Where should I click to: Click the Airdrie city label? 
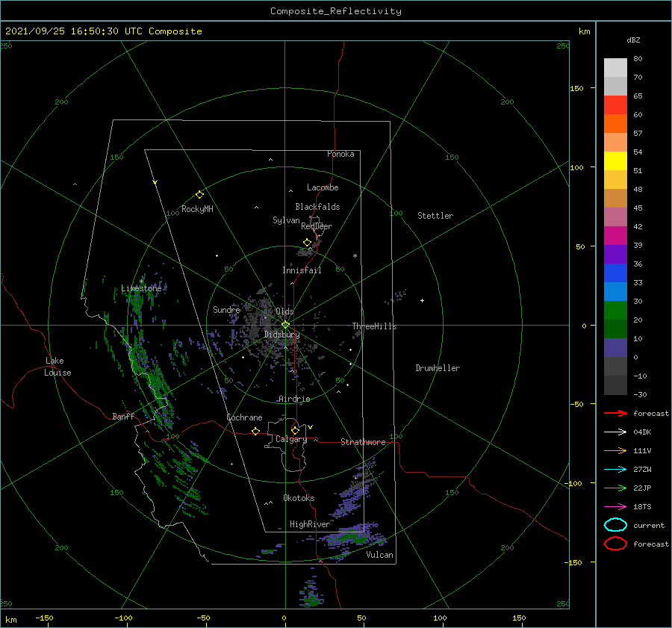coord(294,399)
